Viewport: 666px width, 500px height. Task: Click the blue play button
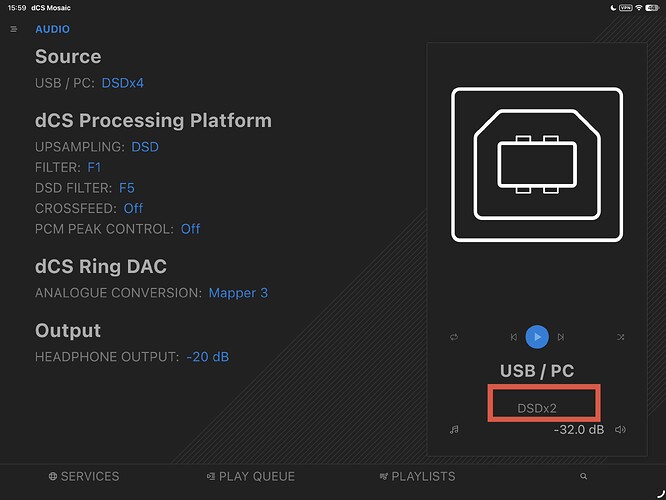[537, 337]
